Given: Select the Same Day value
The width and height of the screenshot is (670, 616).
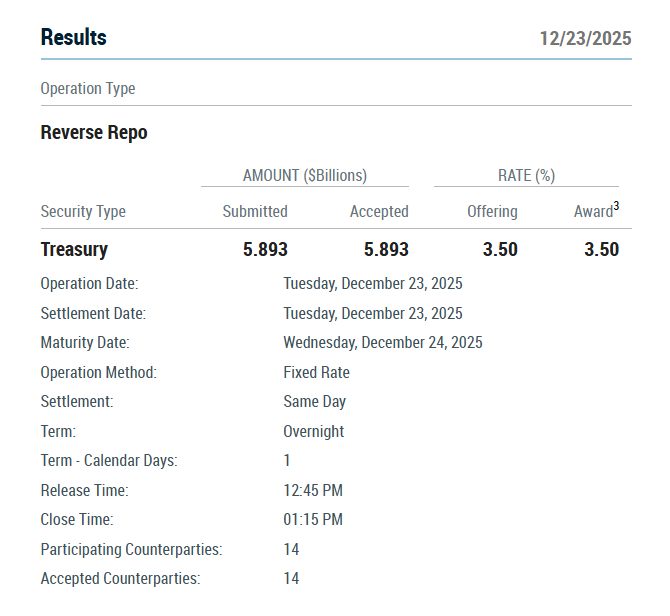Looking at the screenshot, I should (314, 402).
